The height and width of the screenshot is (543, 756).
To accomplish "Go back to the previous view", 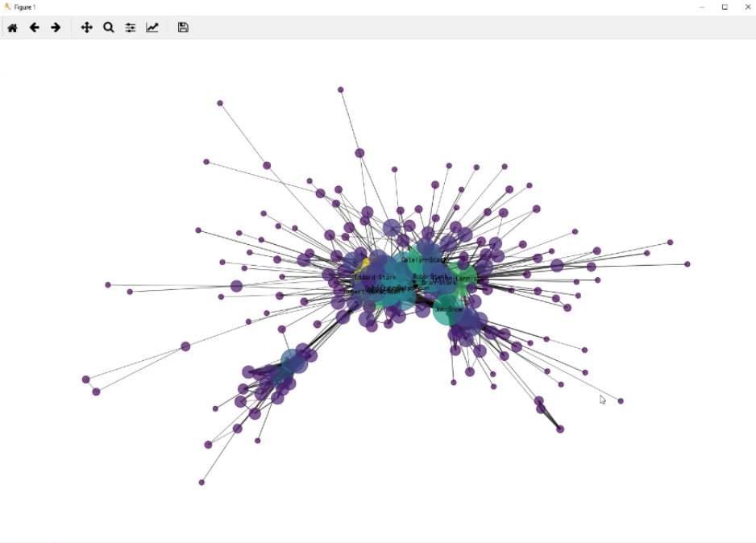I will tap(34, 27).
